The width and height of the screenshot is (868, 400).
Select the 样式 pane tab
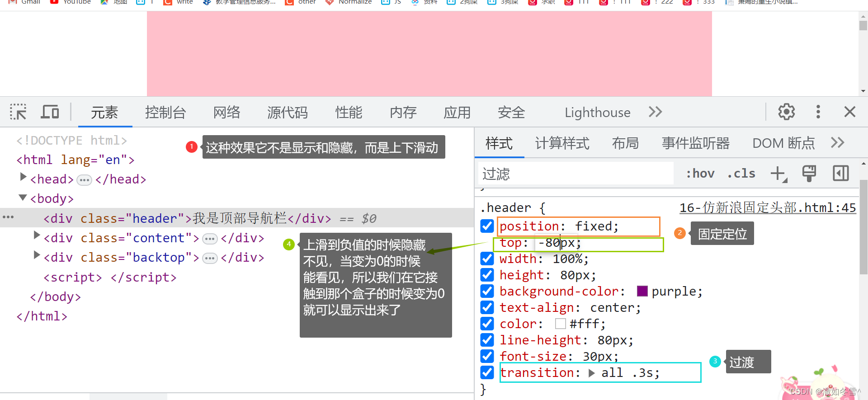click(x=499, y=143)
